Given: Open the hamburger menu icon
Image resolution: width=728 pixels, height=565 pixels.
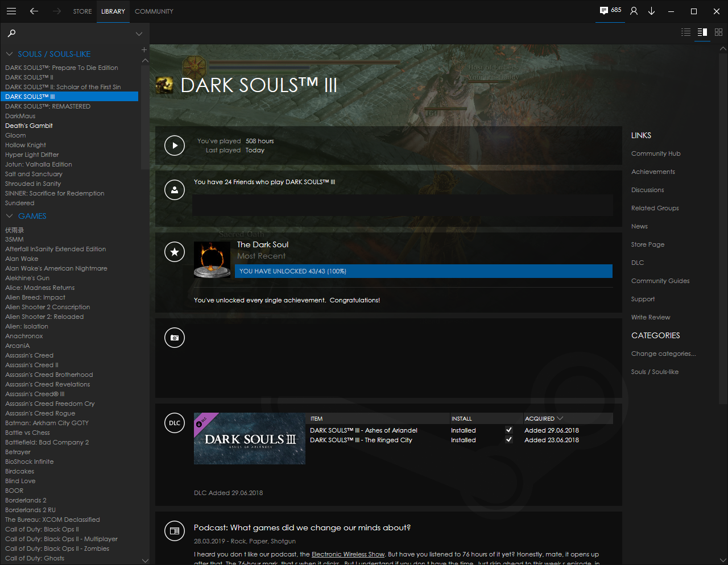Looking at the screenshot, I should [x=11, y=11].
